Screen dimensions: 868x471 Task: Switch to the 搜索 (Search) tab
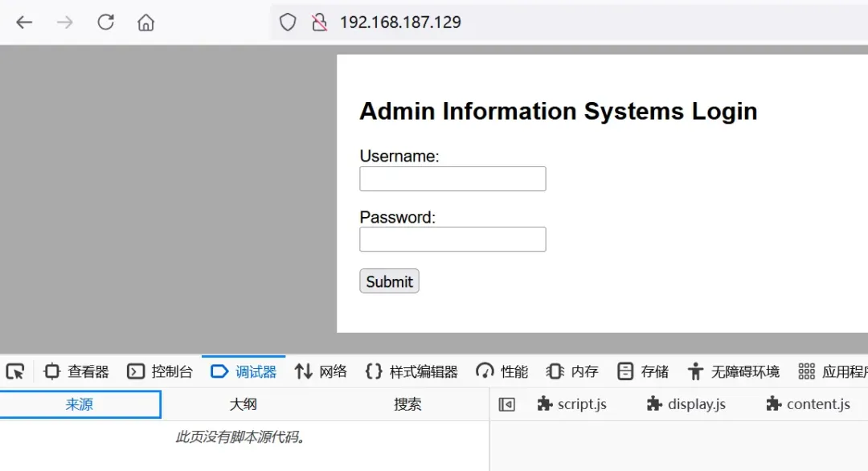click(x=407, y=404)
